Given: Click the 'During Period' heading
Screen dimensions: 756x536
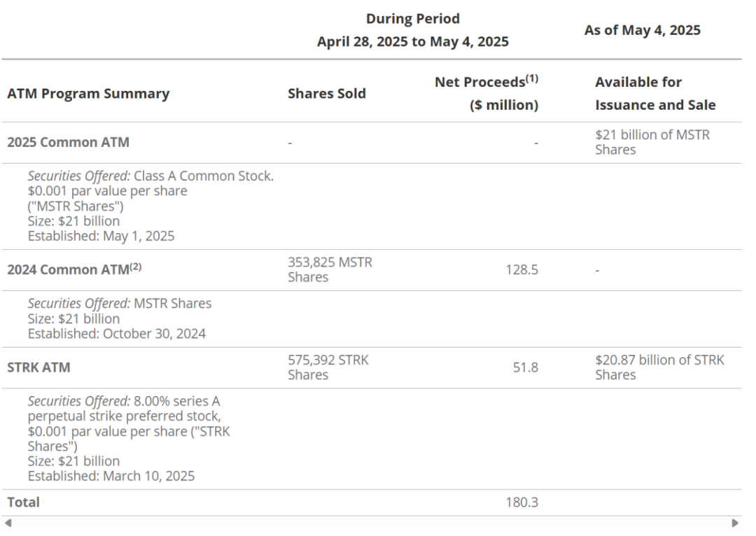Looking at the screenshot, I should (x=413, y=19).
